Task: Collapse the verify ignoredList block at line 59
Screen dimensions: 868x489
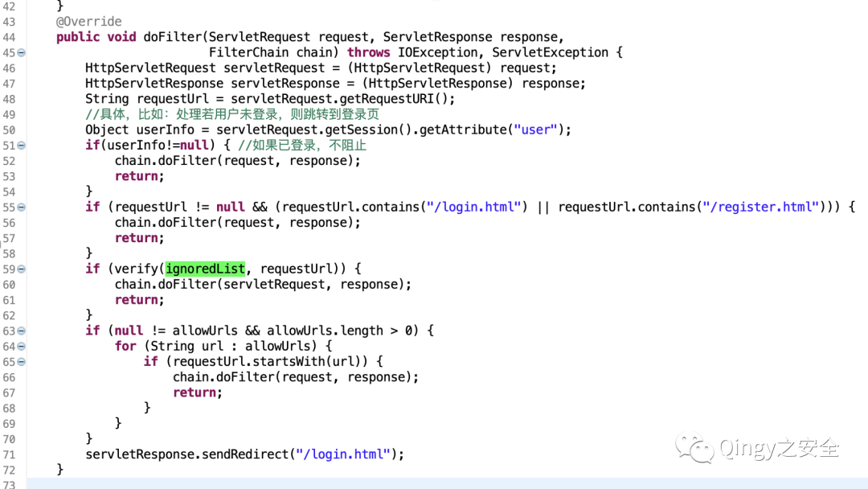Action: point(22,269)
